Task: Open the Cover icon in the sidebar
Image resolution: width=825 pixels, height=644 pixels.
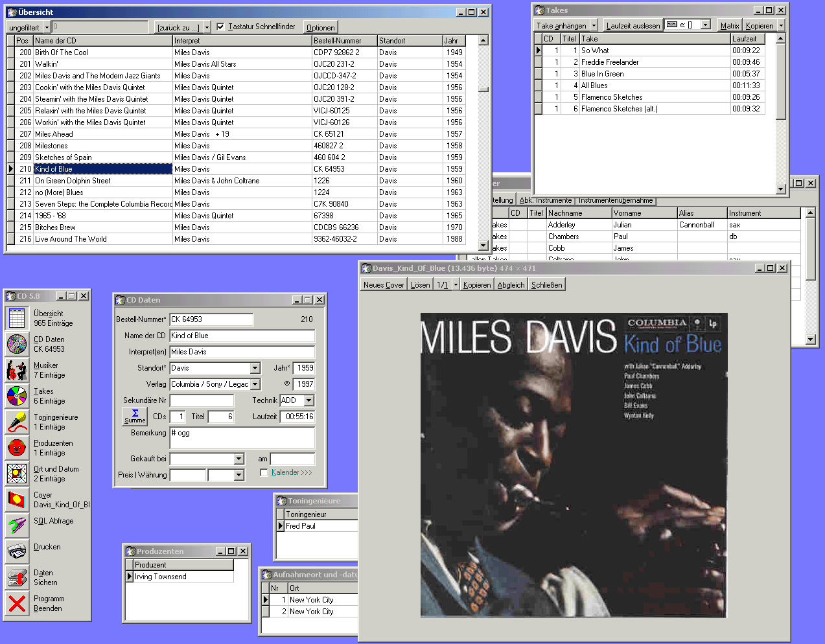Action: pos(17,500)
